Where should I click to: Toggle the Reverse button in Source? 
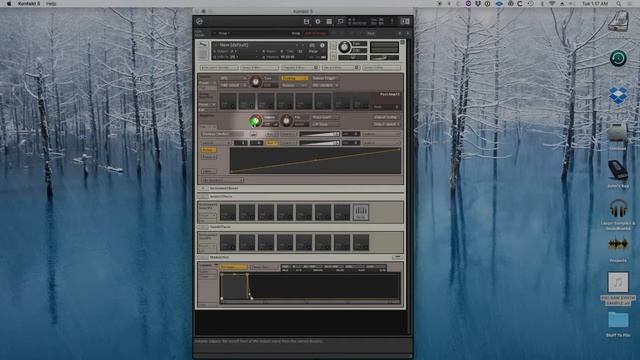294,85
